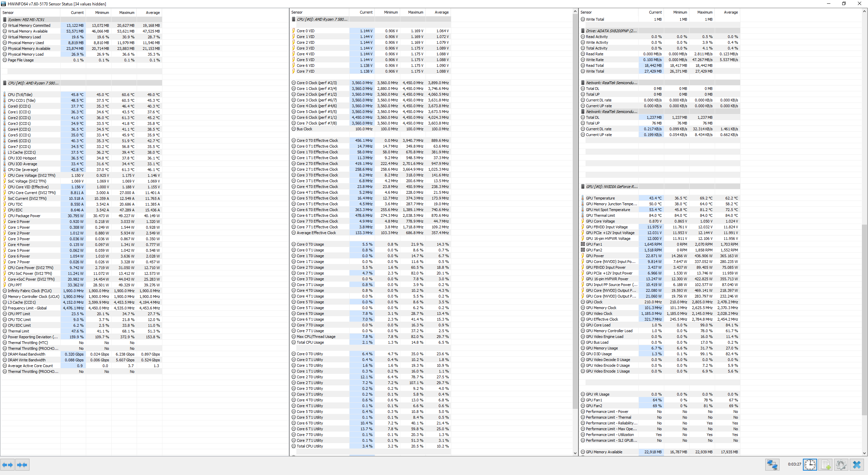Click the collapse panels arrows button
Viewport: 868px width, 475px height.
pos(22,465)
